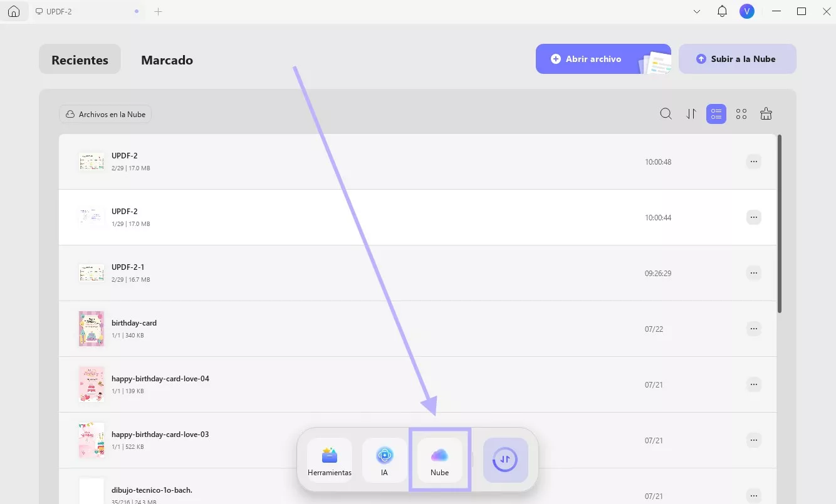Open thumbnail of UPDF-2 at 10:00:48

[x=91, y=162]
